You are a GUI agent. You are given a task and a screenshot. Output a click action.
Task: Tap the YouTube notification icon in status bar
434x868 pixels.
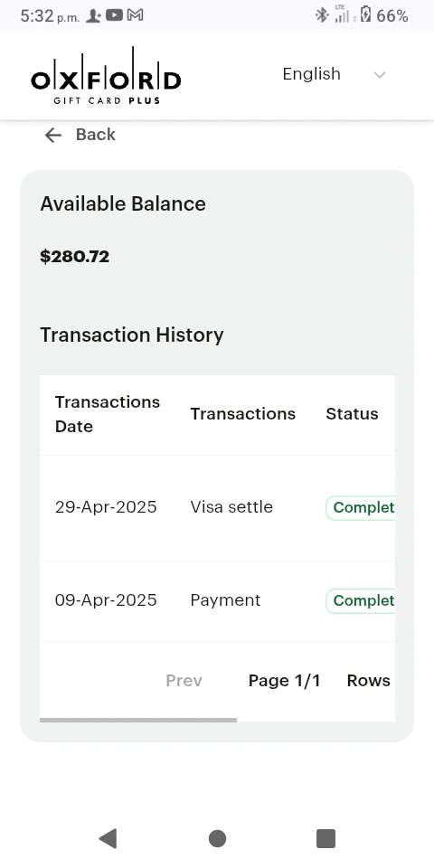pos(114,15)
